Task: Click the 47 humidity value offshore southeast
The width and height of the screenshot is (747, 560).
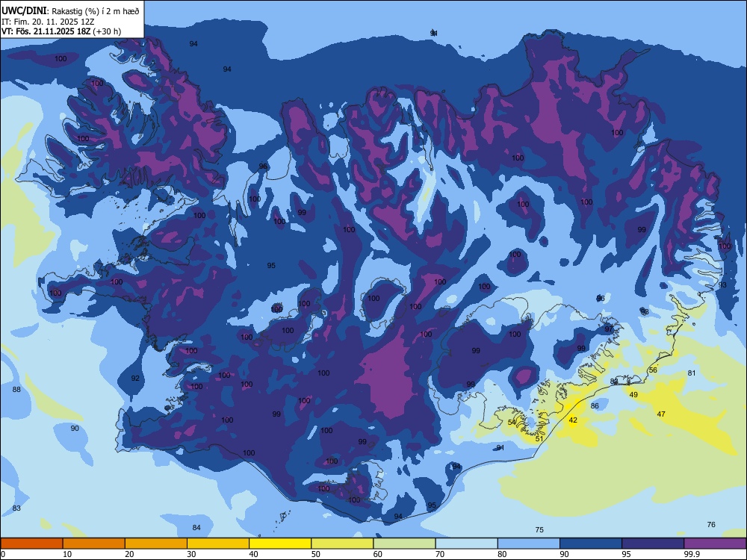Action: 661,414
